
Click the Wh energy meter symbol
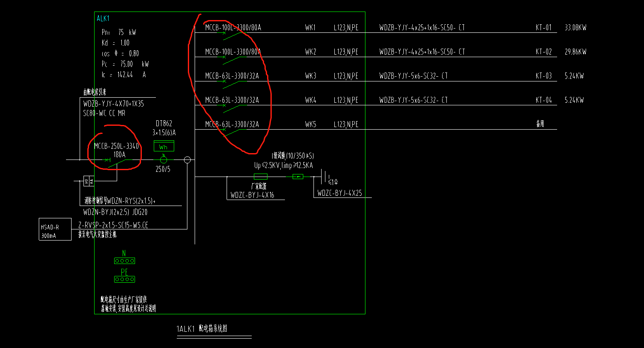pyautogui.click(x=164, y=146)
